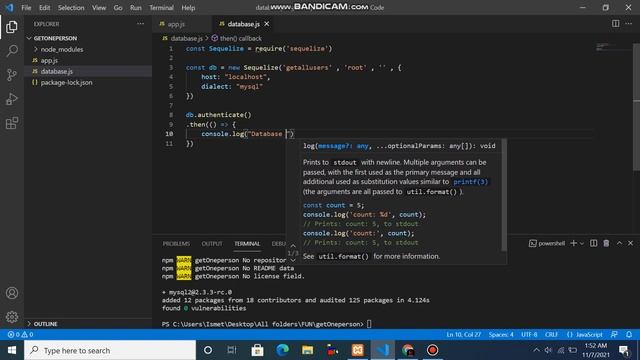The height and width of the screenshot is (360, 640).
Task: Open Bandicam recorder from taskbar
Action: (432, 350)
